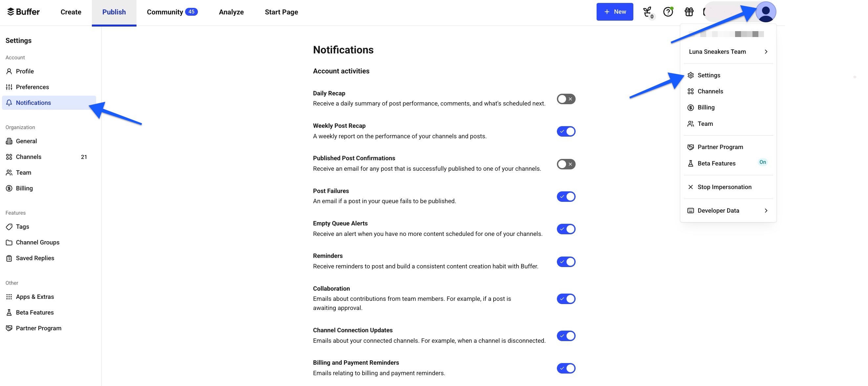868x386 pixels.
Task: Open Saved Replies from the sidebar
Action: [35, 258]
